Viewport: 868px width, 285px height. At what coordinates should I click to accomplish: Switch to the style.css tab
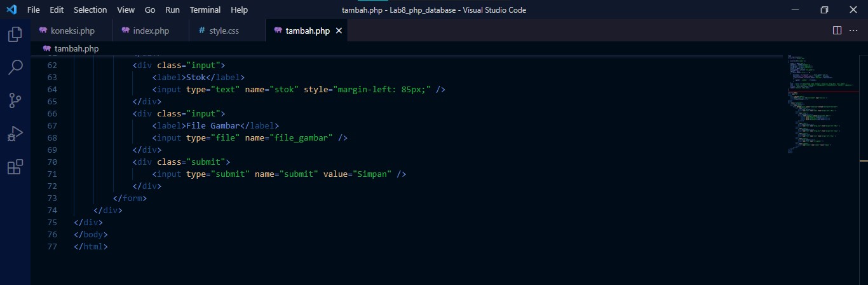click(x=227, y=31)
